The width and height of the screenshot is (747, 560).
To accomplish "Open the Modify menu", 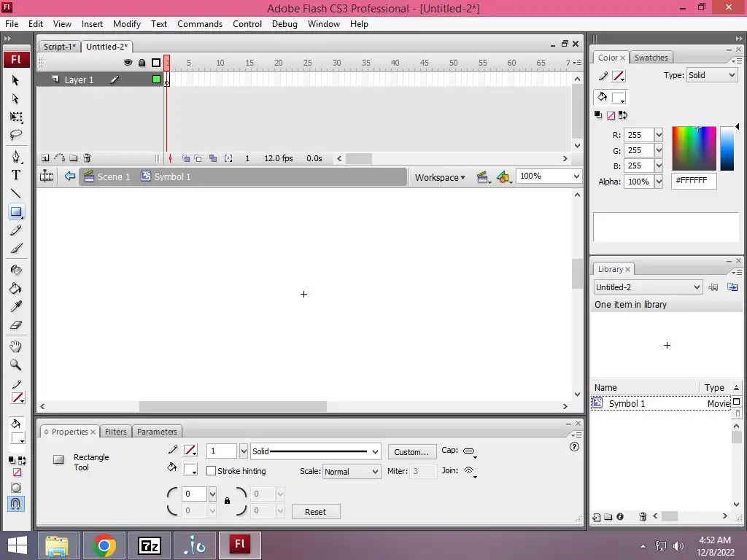I will [x=127, y=24].
